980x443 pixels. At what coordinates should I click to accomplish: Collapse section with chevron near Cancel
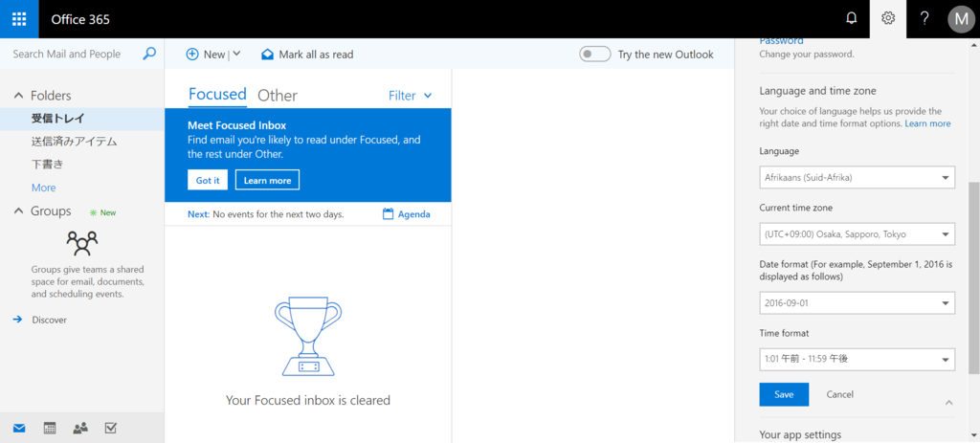(x=948, y=402)
